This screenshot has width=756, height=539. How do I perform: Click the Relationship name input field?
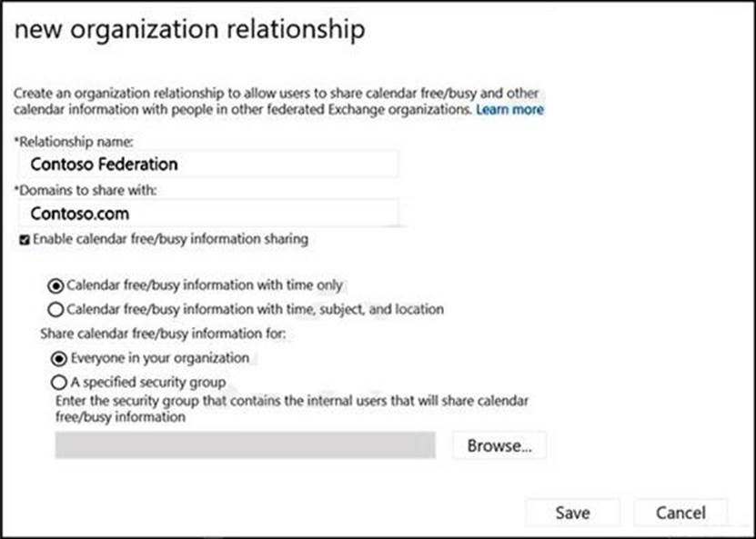[207, 165]
